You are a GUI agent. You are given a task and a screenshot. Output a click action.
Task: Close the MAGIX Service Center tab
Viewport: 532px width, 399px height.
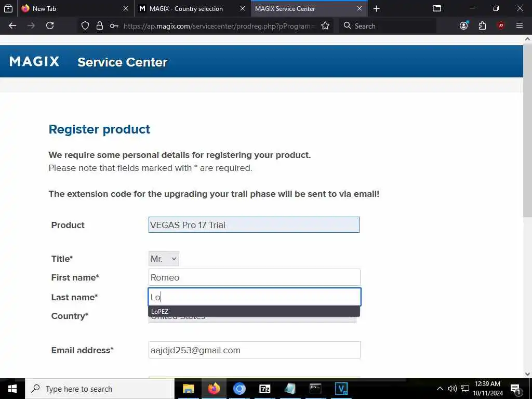coord(360,8)
